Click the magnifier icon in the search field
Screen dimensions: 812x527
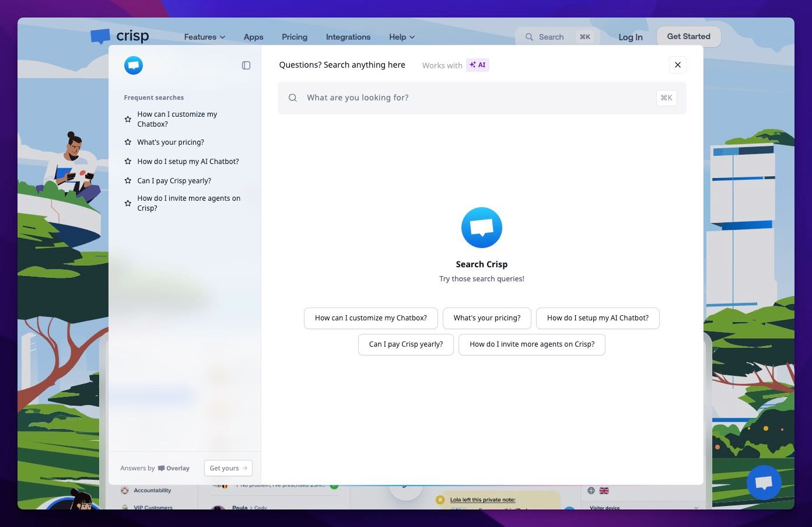[x=293, y=97]
